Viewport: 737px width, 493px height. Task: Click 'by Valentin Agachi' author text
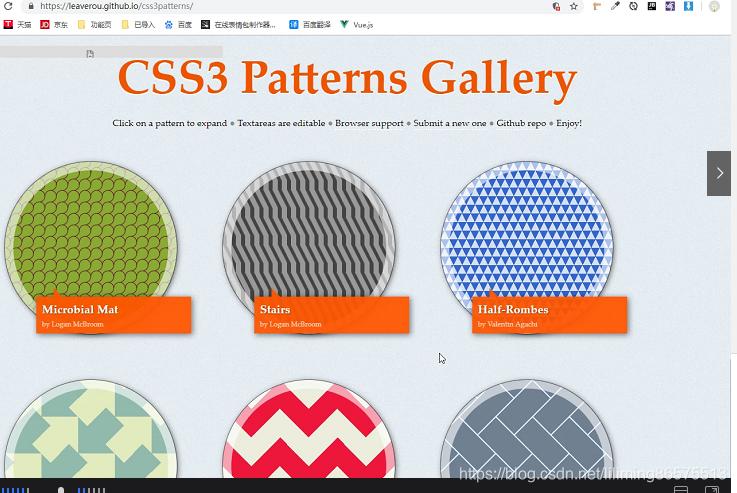(508, 324)
